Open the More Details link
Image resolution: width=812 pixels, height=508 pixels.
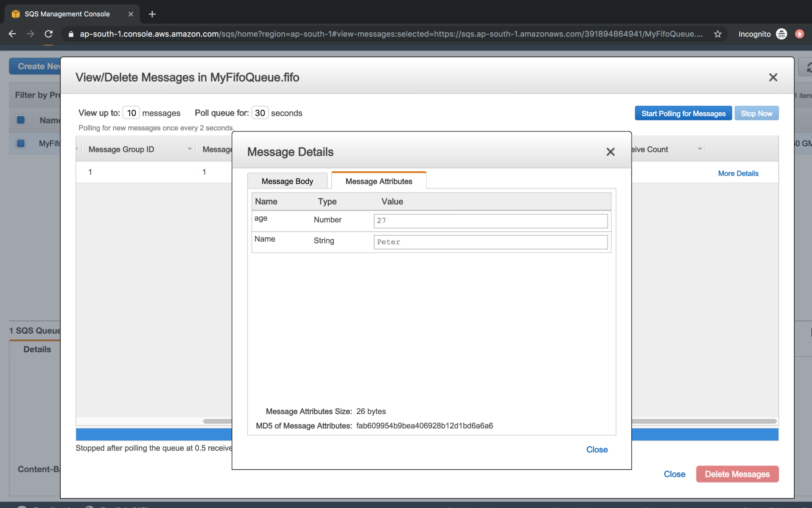(738, 173)
